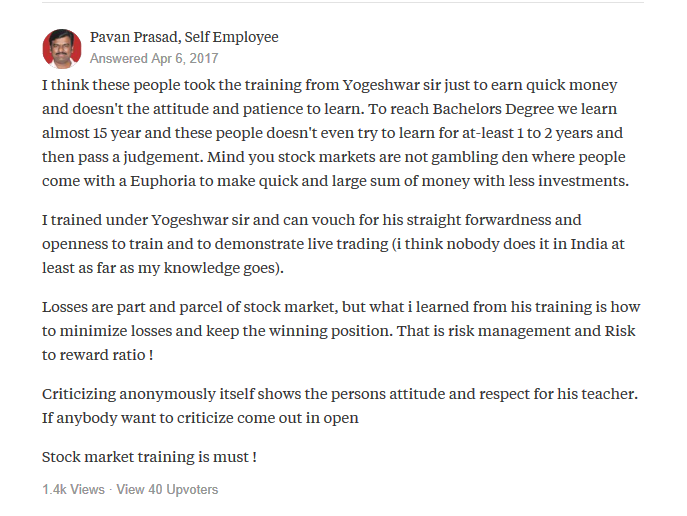Click the 1.4k Views counter
This screenshot has height=516, width=687.
(73, 489)
